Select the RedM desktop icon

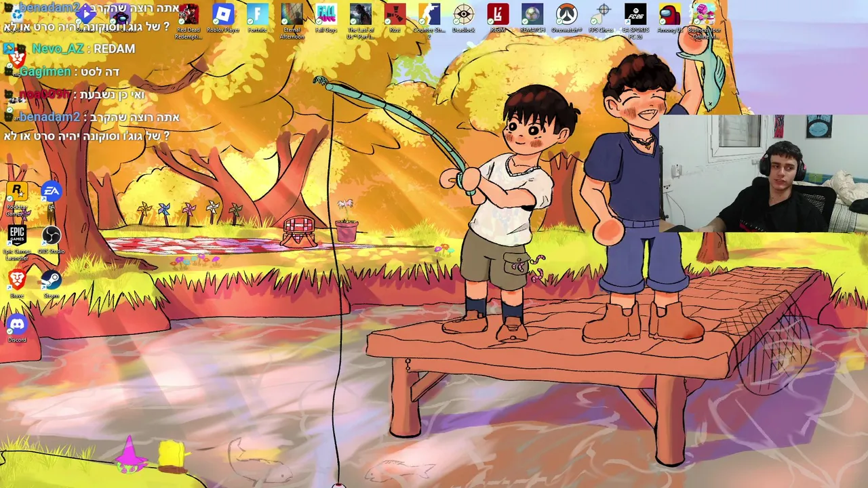[x=498, y=19]
